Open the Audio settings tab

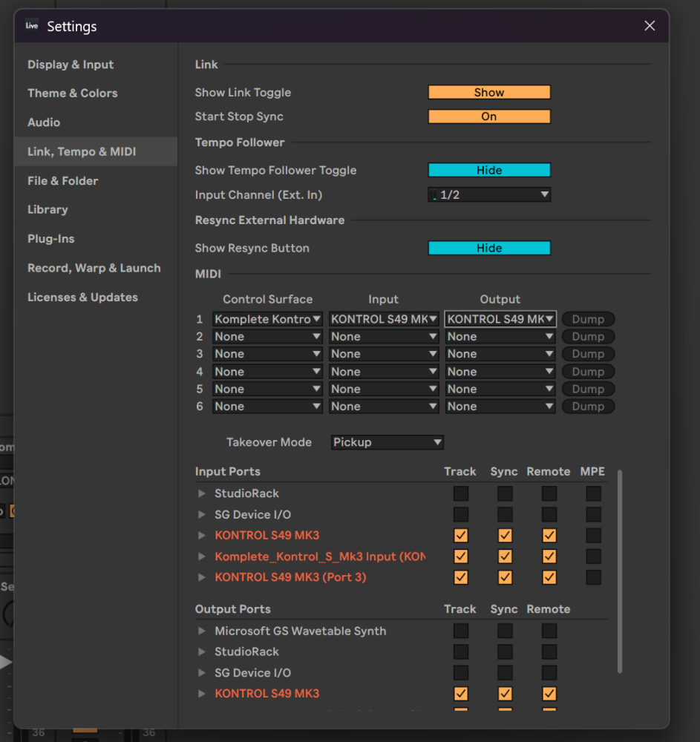click(x=44, y=122)
